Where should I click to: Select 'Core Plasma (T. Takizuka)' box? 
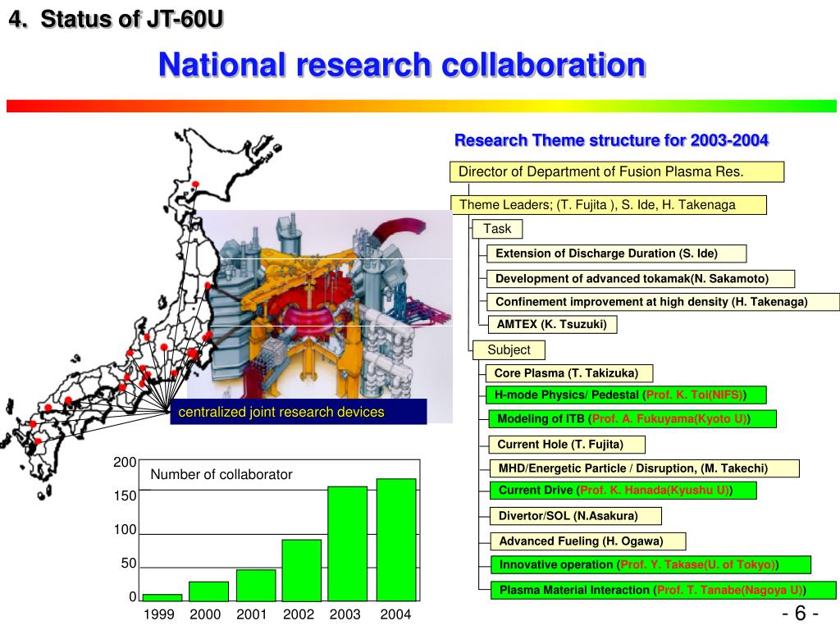(x=569, y=373)
